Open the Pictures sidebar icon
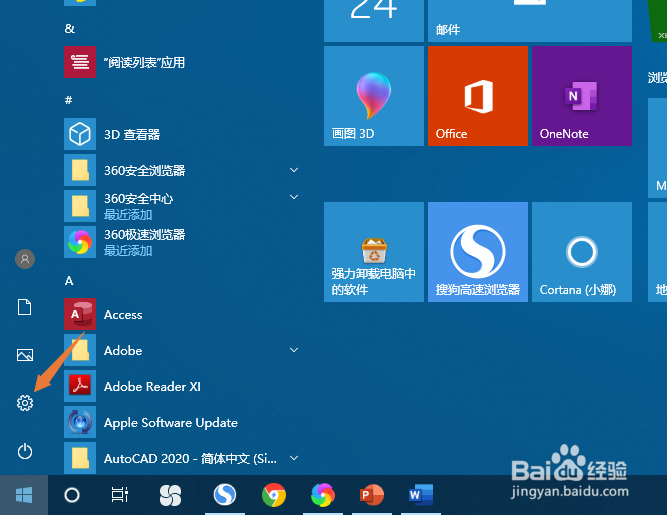Image resolution: width=667 pixels, height=515 pixels. point(25,355)
